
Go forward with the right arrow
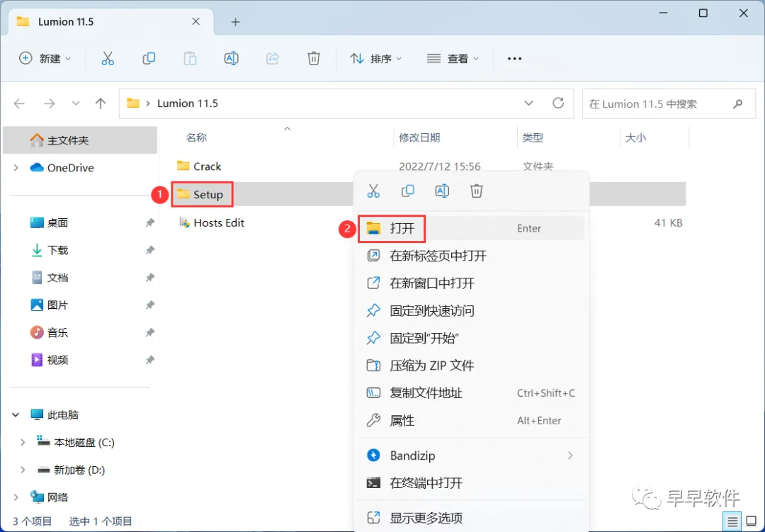pyautogui.click(x=50, y=103)
